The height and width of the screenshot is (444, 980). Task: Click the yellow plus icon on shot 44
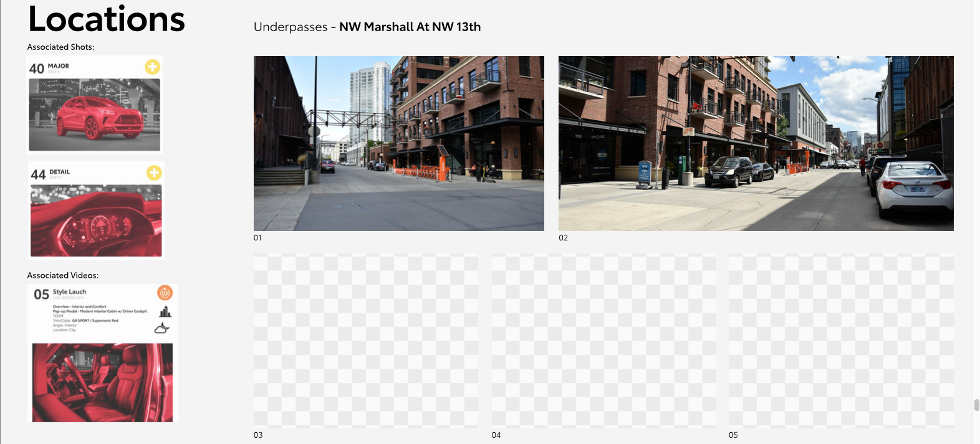[154, 172]
